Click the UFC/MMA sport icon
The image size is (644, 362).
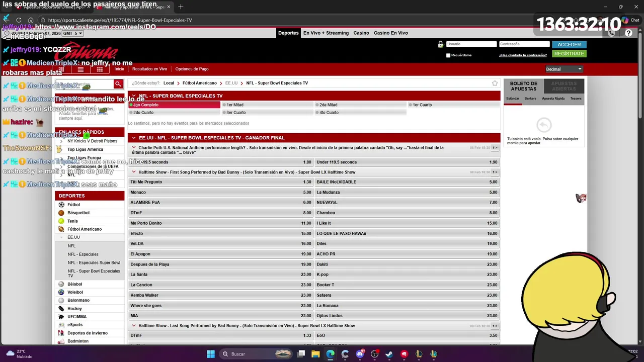(x=61, y=317)
